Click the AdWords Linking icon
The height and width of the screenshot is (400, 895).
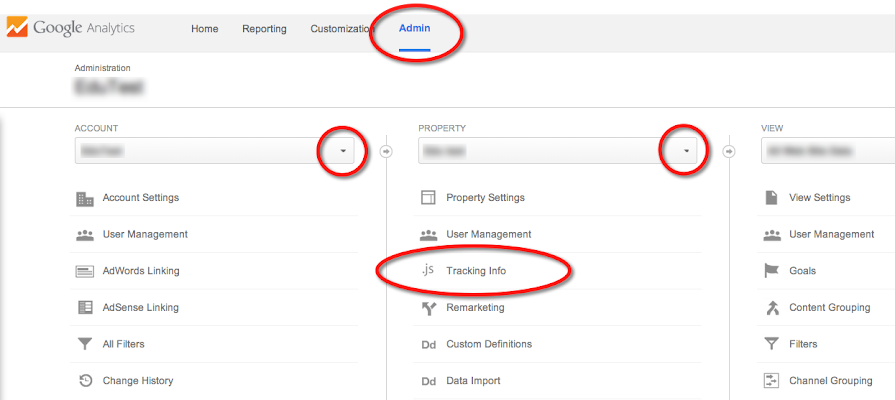point(84,272)
